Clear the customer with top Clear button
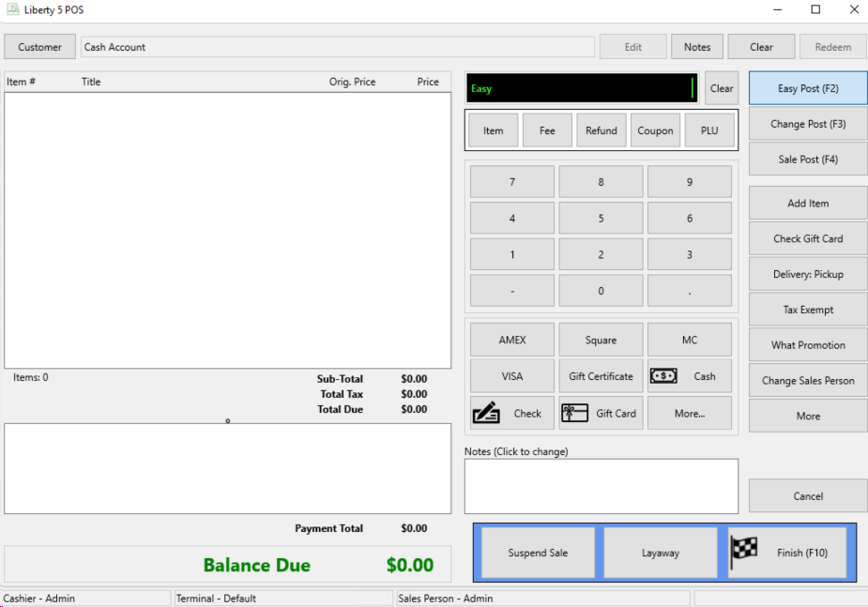 761,47
